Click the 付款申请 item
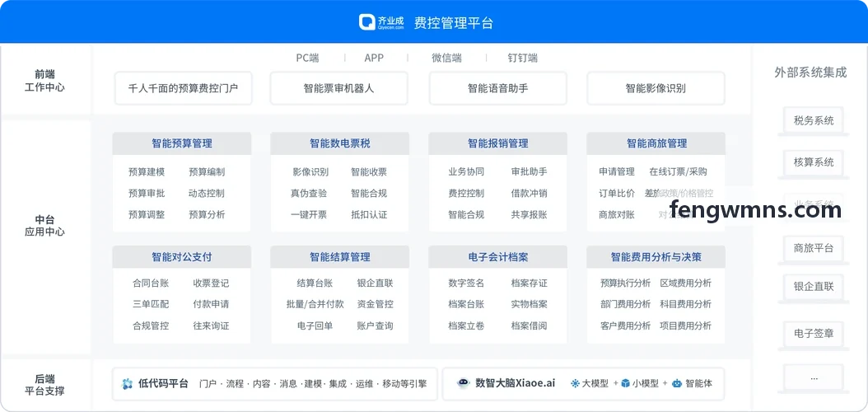The image size is (868, 412). click(x=211, y=304)
